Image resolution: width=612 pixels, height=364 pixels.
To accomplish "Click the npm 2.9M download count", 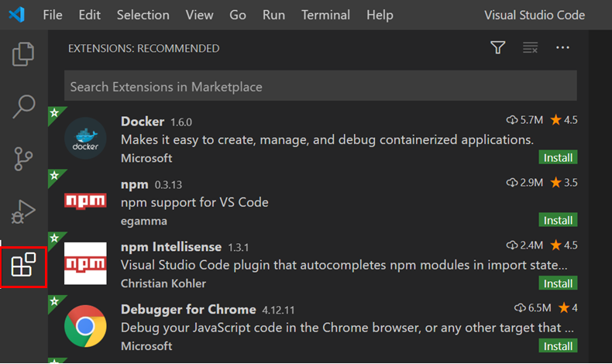I will coord(524,182).
